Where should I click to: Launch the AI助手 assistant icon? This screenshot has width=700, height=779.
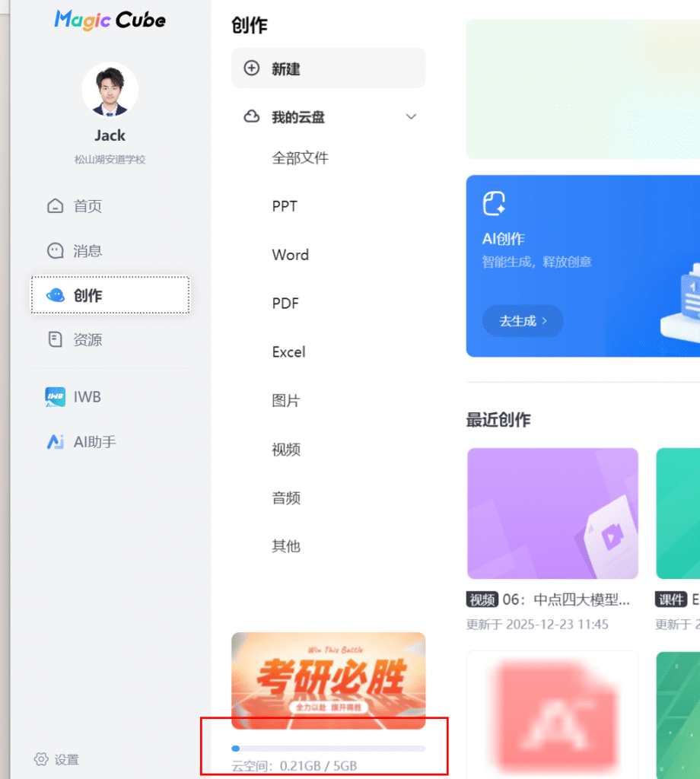pos(55,442)
